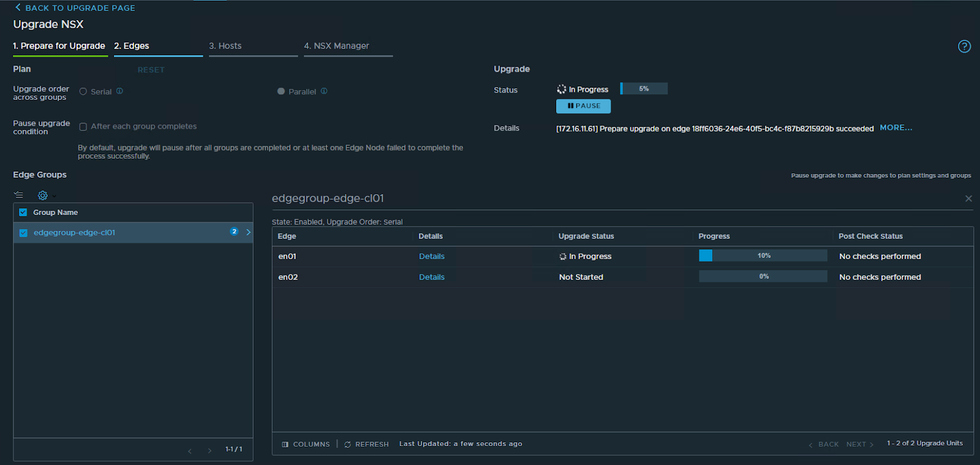This screenshot has height=465, width=980.
Task: Open More upgrade details link
Action: (x=896, y=127)
